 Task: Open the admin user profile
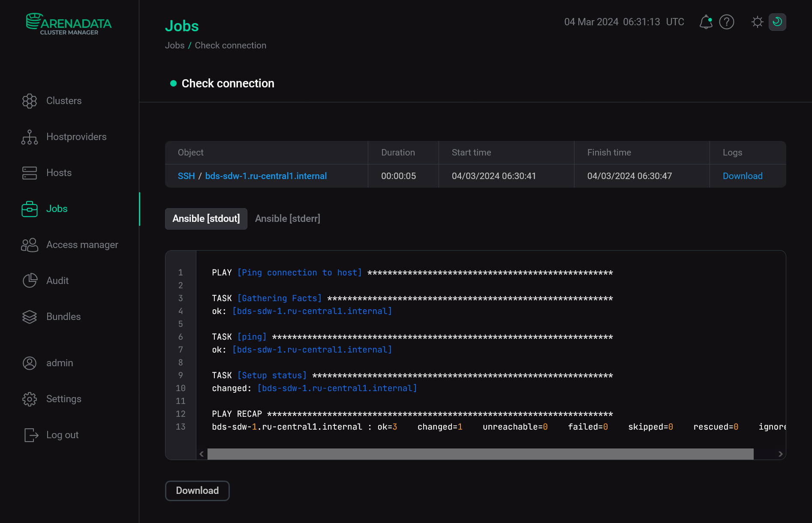pos(59,363)
